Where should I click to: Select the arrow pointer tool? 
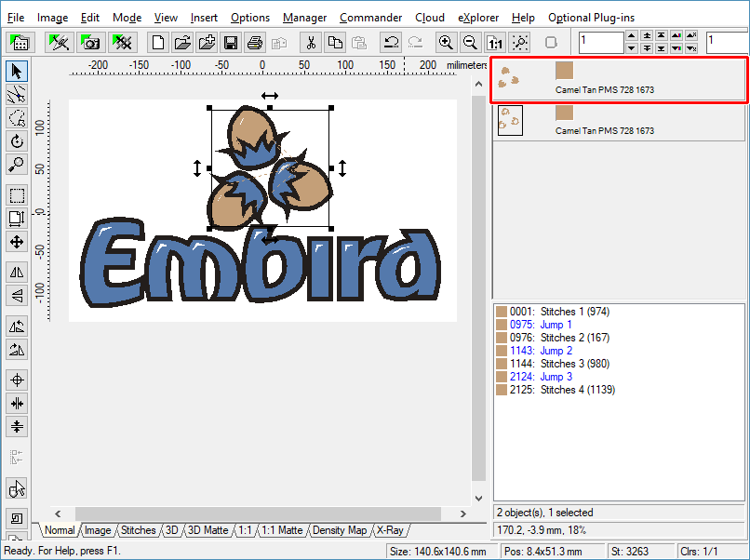[x=17, y=72]
